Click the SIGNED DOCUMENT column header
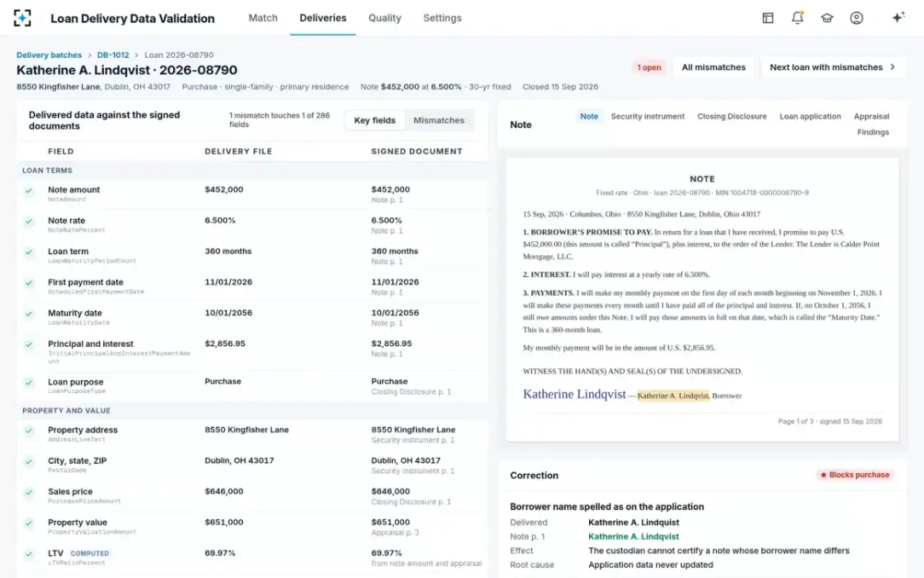The height and width of the screenshot is (578, 924). tap(417, 152)
